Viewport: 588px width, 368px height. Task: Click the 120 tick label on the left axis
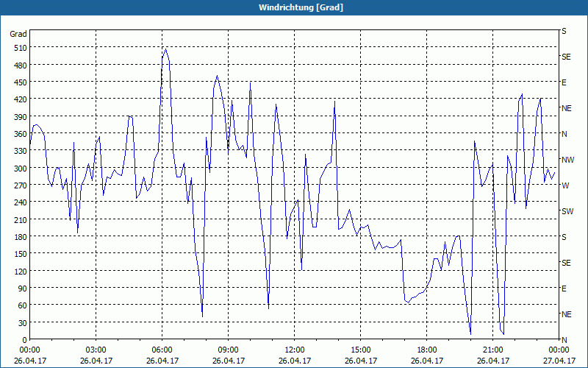pyautogui.click(x=21, y=271)
